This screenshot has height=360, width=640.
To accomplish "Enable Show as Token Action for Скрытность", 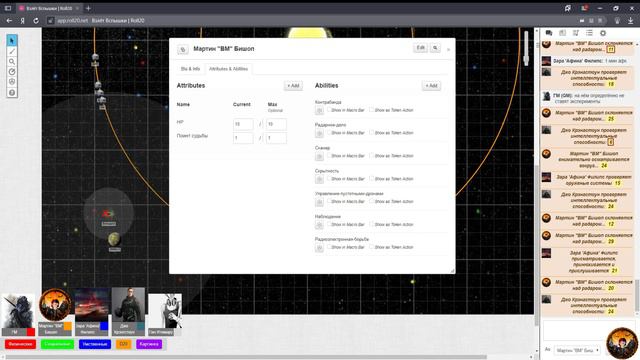I will click(372, 178).
